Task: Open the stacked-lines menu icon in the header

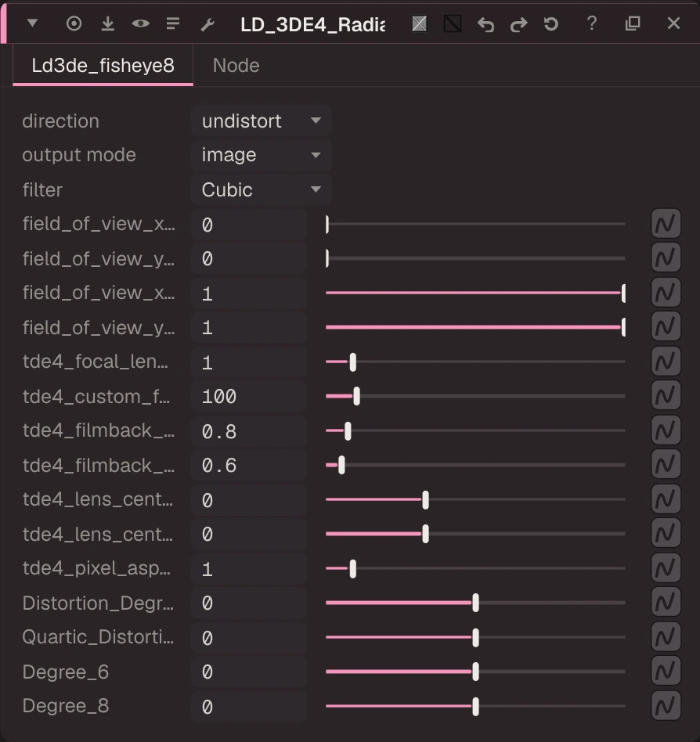Action: point(173,23)
